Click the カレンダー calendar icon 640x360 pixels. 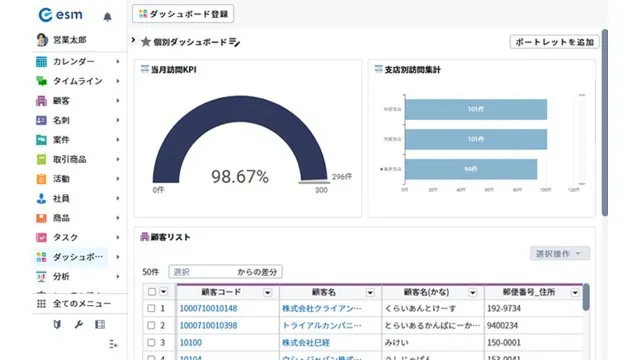[x=41, y=62]
